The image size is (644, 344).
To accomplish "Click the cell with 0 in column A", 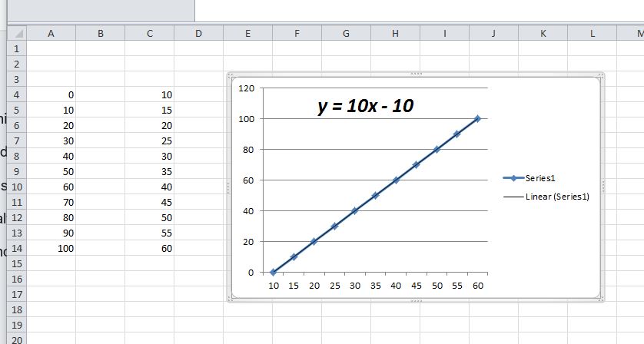I will 51,95.
